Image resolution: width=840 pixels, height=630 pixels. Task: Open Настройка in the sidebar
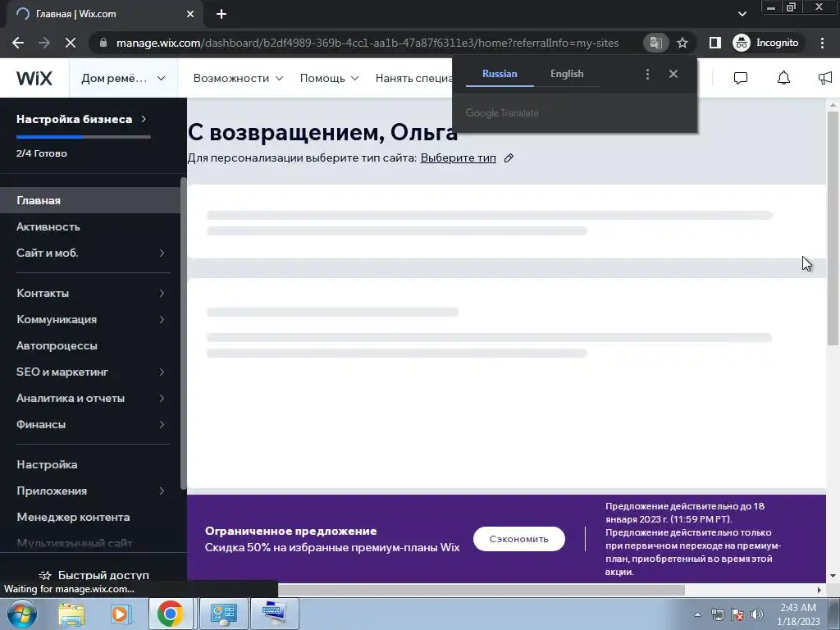(90, 464)
